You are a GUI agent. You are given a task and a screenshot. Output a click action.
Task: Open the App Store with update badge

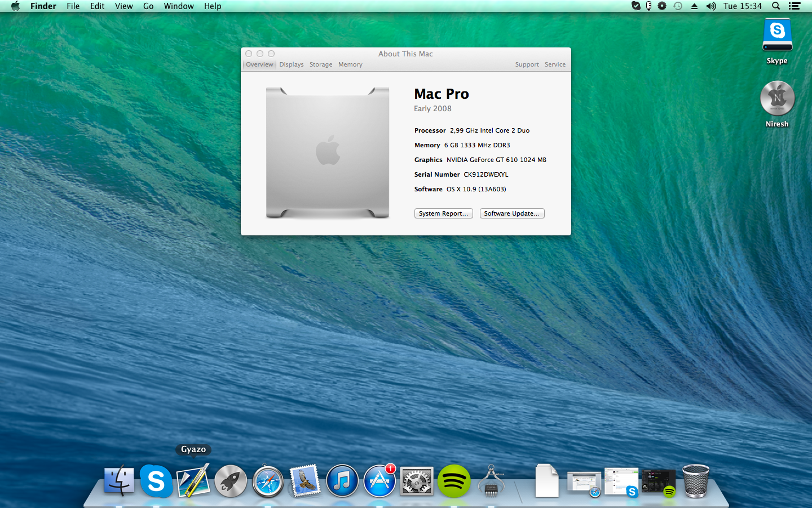pos(379,481)
